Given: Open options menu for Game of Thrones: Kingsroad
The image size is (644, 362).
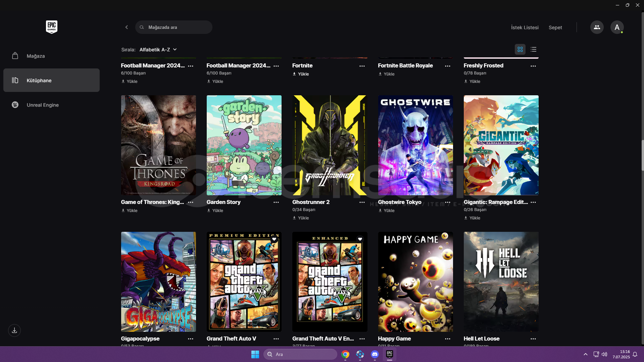Looking at the screenshot, I should click(x=191, y=202).
